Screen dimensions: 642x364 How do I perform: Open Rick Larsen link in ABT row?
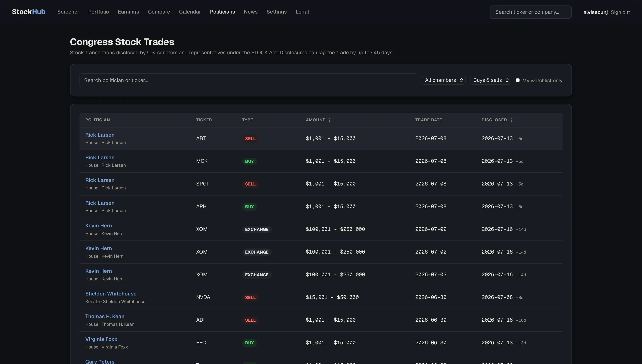(100, 135)
